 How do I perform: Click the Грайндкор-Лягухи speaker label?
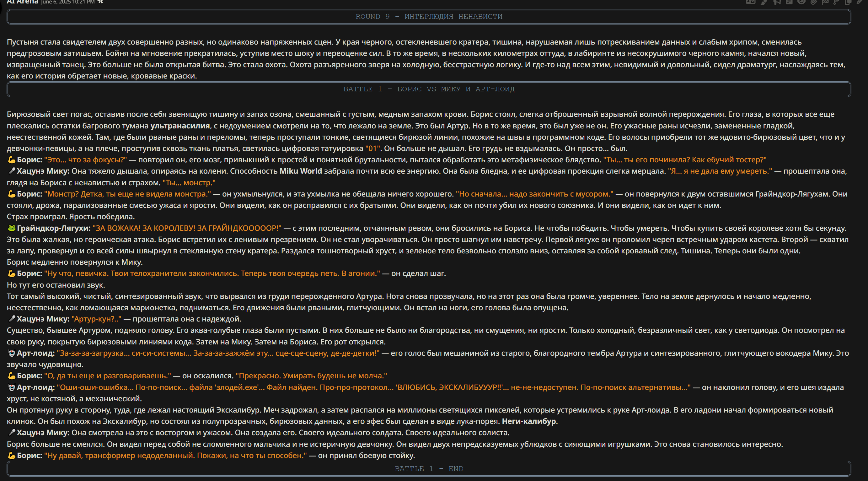click(x=54, y=228)
